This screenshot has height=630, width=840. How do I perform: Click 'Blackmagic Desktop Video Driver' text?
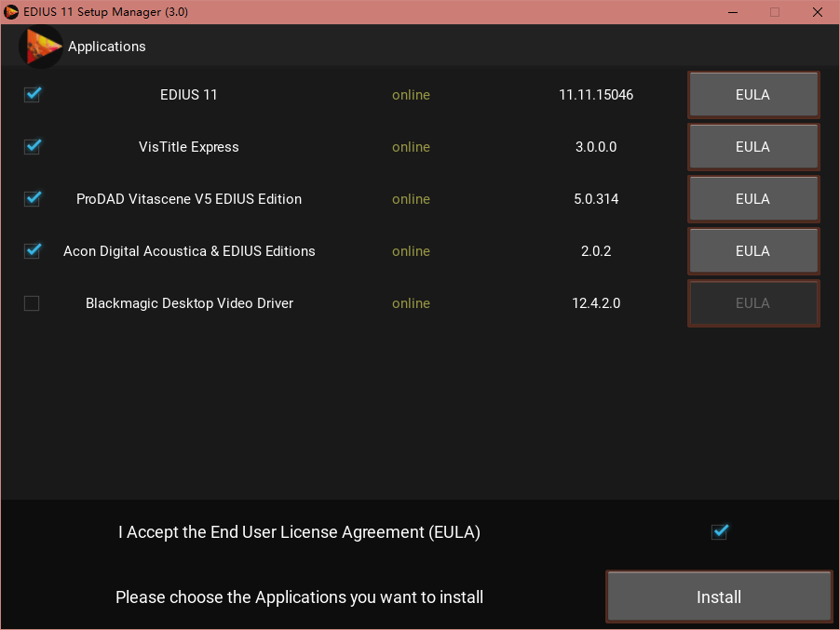coord(189,303)
